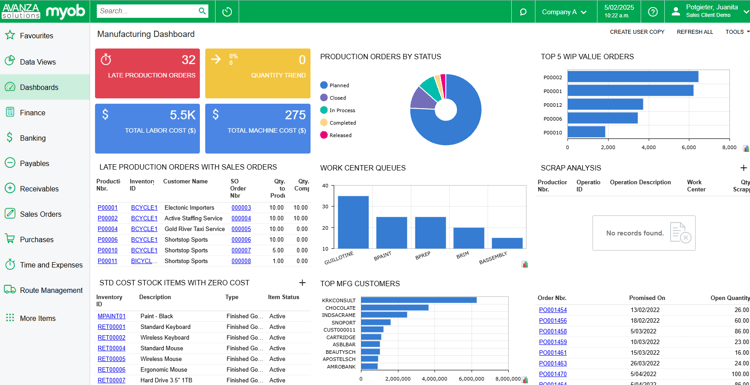
Task: Select Sales Orders in the sidebar menu
Action: (41, 214)
